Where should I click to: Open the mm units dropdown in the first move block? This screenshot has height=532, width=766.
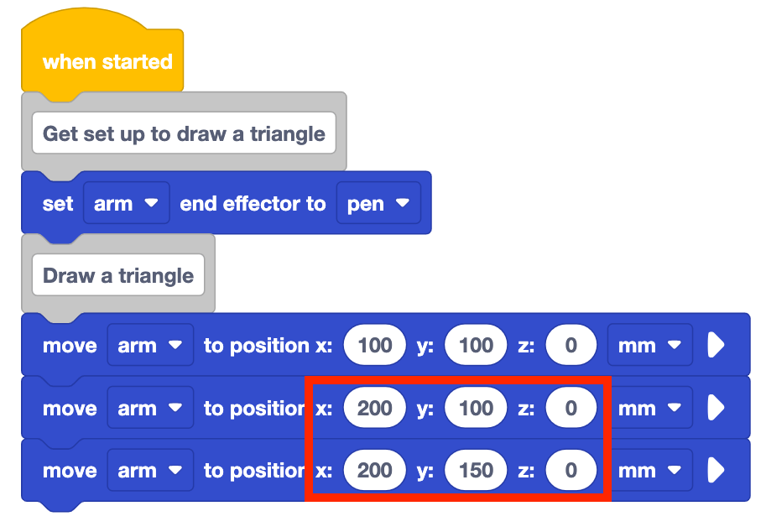pyautogui.click(x=649, y=346)
